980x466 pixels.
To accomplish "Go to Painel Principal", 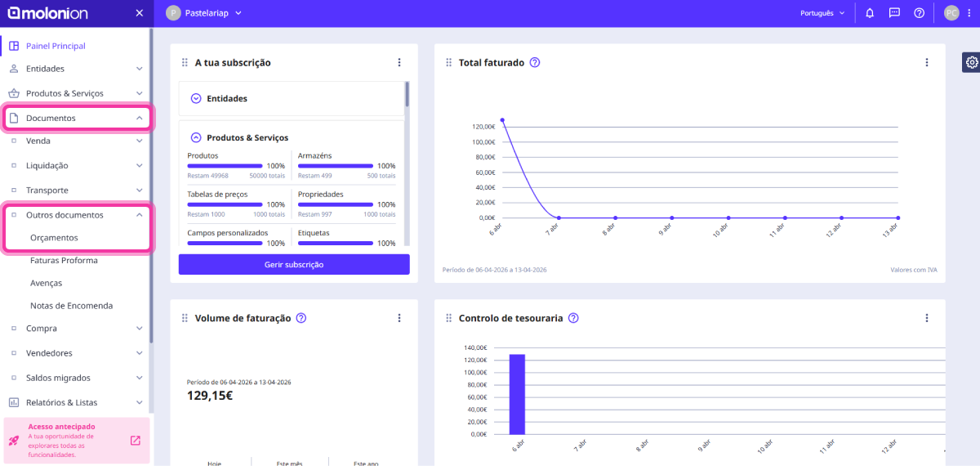I will point(56,46).
